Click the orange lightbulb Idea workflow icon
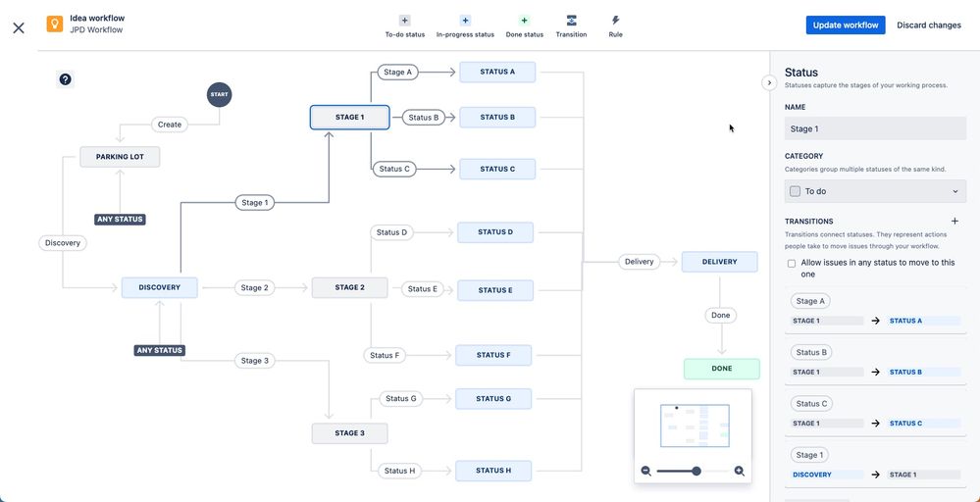This screenshot has height=502, width=980. [54, 25]
